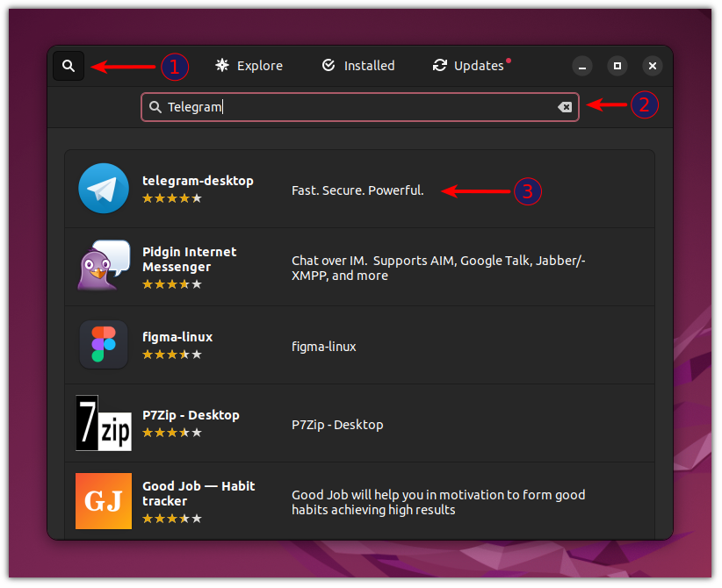Viewport: 722px width, 588px height.
Task: Open the Explore tab
Action: click(249, 66)
